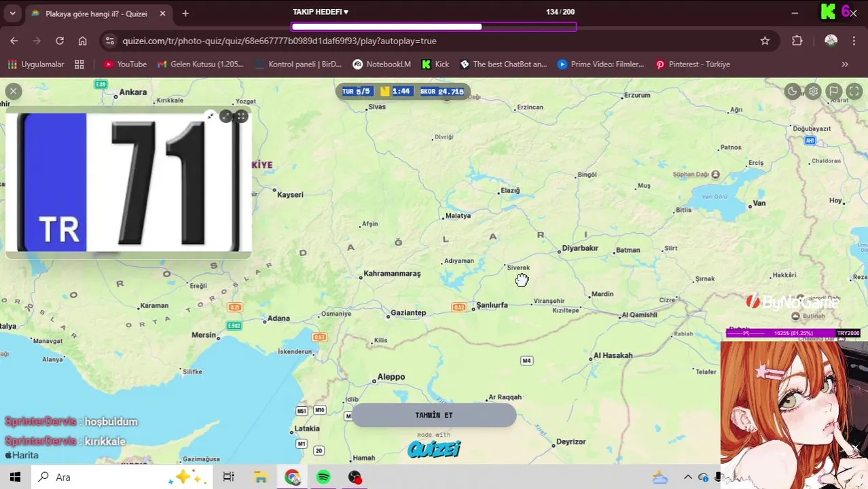Click Gaziantep city label on map
This screenshot has width=868, height=489.
pyautogui.click(x=408, y=312)
